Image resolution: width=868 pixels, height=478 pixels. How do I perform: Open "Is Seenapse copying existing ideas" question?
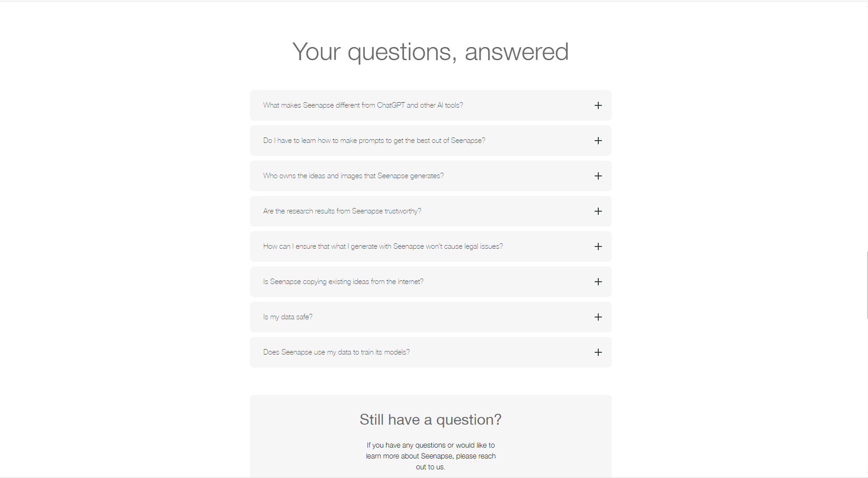tap(343, 282)
